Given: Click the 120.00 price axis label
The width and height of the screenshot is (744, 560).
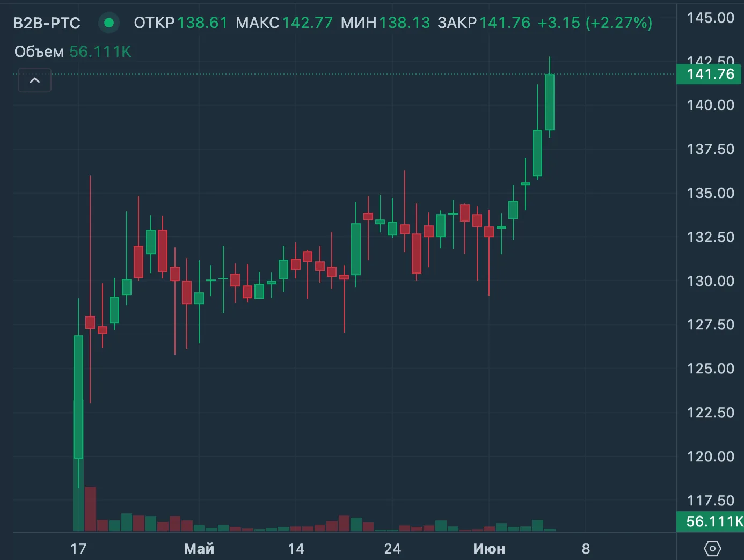Looking at the screenshot, I should point(711,456).
